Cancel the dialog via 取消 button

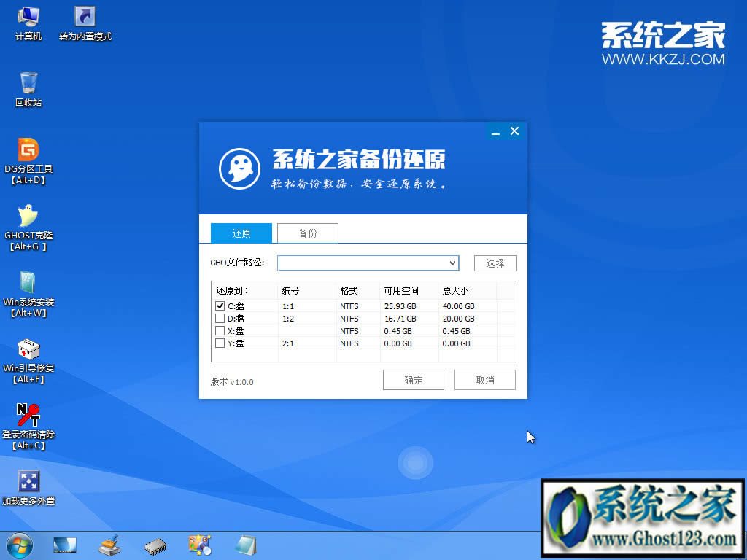[x=484, y=379]
